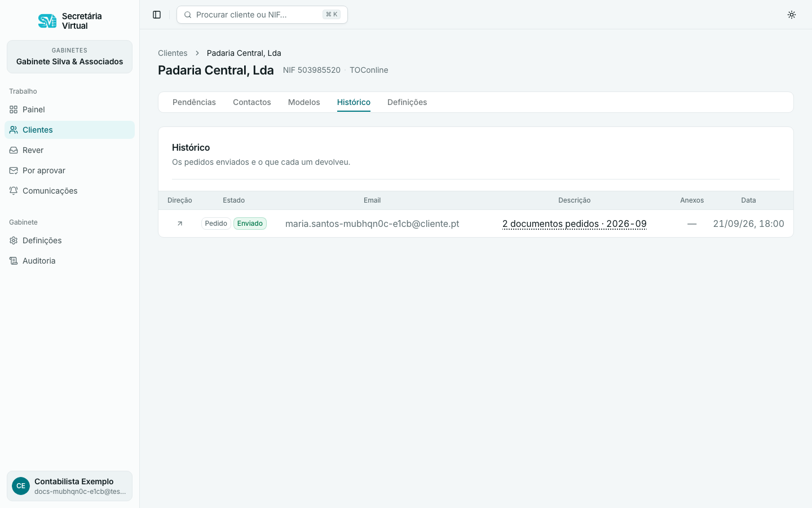
Task: Click the Pedido badge in the table row
Action: tap(216, 224)
